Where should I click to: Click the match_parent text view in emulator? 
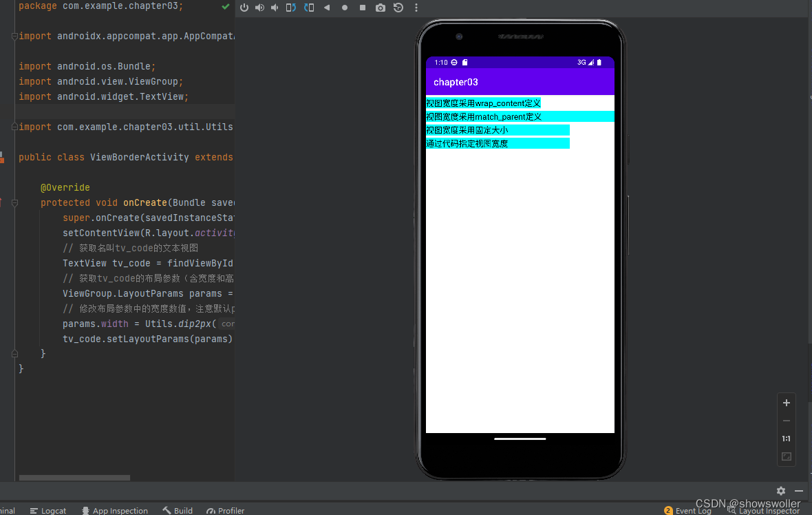coord(520,116)
